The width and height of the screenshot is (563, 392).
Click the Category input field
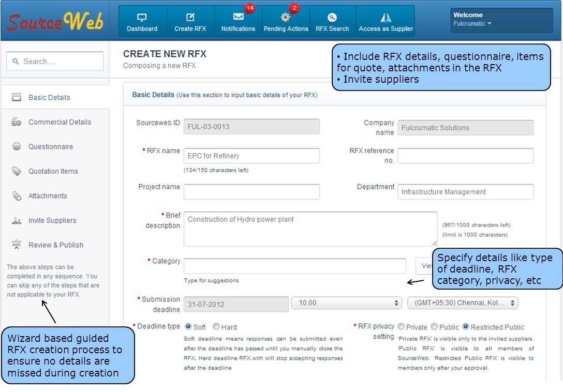tap(295, 266)
